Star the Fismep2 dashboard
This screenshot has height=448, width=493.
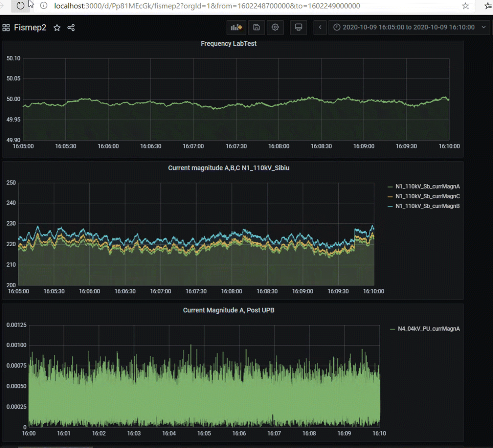click(x=57, y=28)
